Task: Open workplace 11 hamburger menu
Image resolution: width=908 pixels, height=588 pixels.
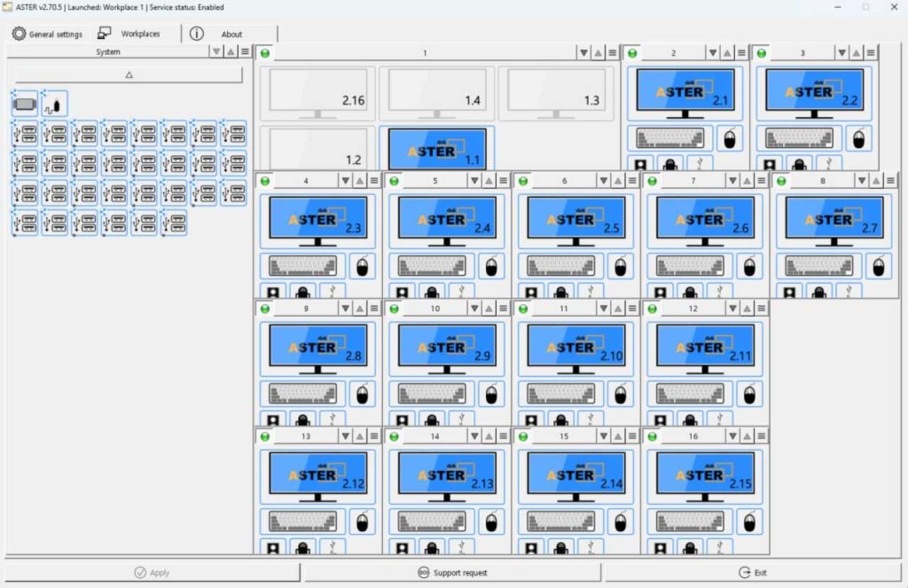Action: coord(632,309)
